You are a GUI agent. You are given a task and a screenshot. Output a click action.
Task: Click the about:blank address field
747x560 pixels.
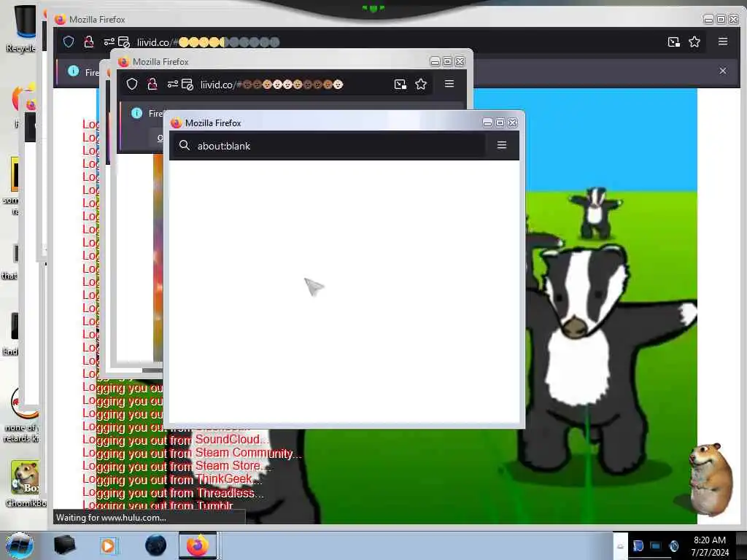click(329, 146)
